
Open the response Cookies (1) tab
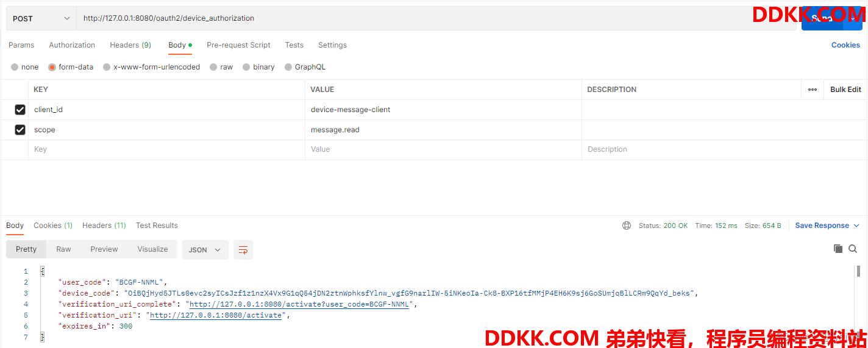(x=53, y=225)
